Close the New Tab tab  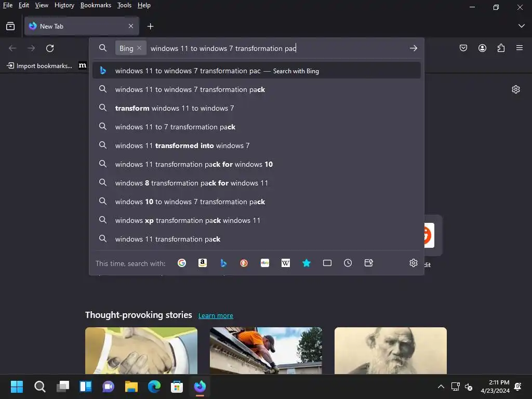point(131,26)
